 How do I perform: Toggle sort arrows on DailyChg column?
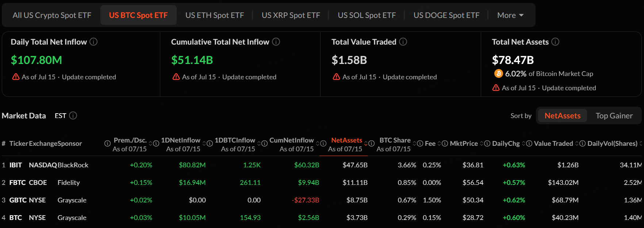524,144
